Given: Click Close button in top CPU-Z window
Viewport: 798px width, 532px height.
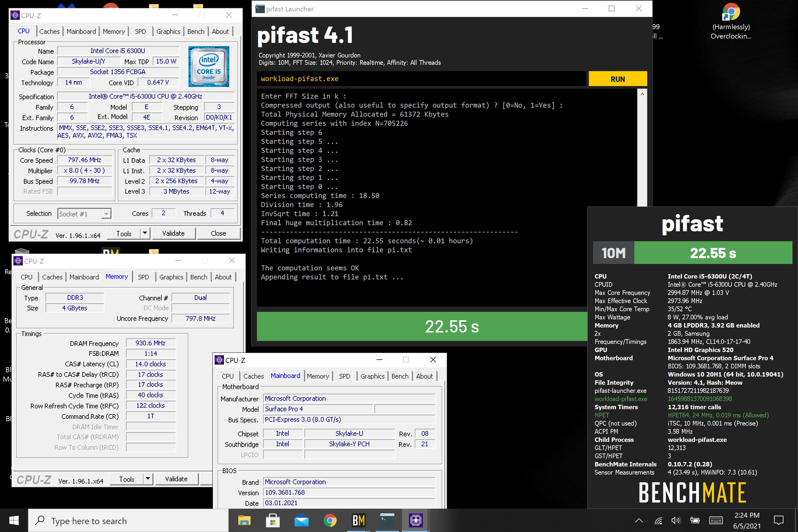Looking at the screenshot, I should (218, 233).
